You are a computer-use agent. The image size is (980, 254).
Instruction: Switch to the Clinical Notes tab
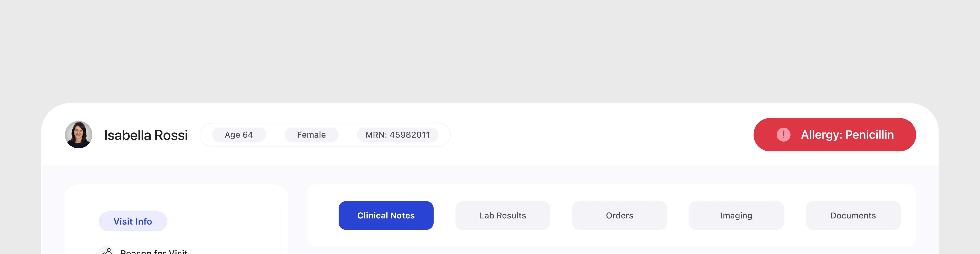tap(386, 216)
